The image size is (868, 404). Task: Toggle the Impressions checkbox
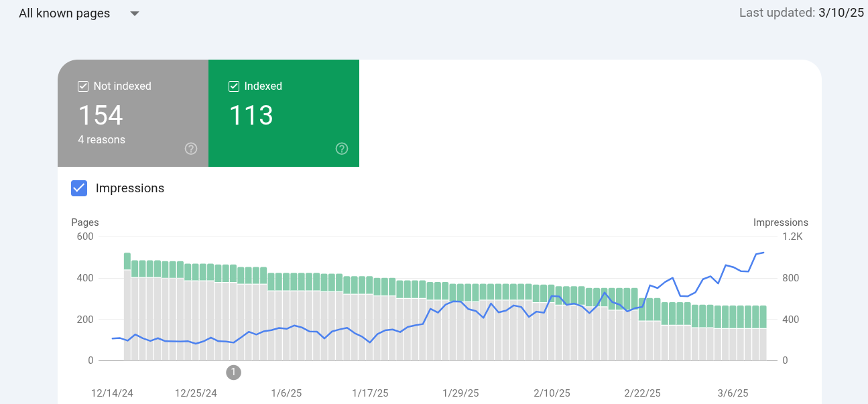[x=79, y=188]
